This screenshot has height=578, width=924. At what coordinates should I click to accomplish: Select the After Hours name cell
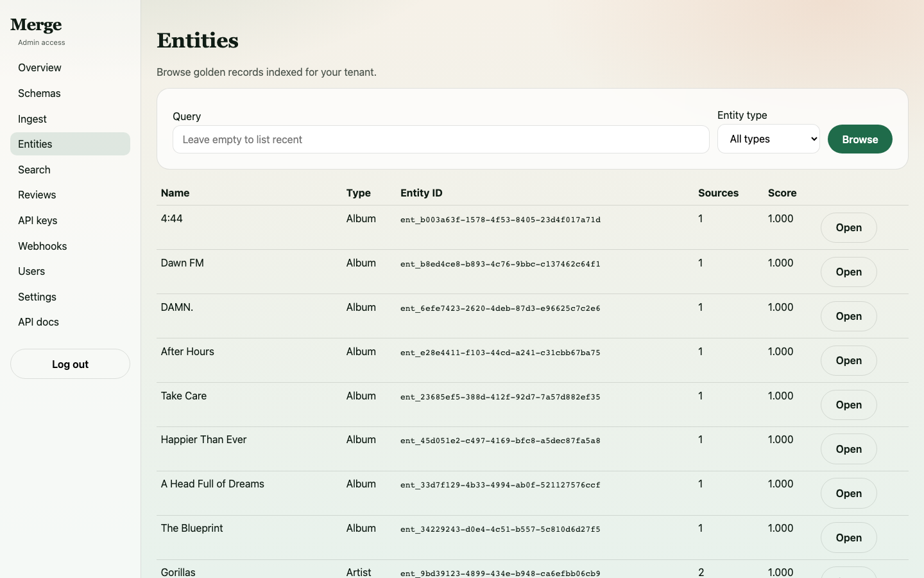coord(187,351)
